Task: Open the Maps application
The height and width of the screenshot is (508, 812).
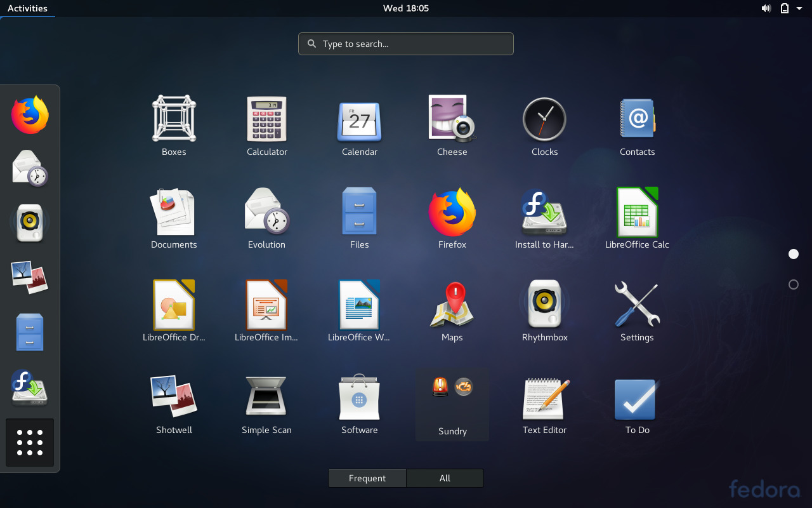Action: (x=452, y=304)
